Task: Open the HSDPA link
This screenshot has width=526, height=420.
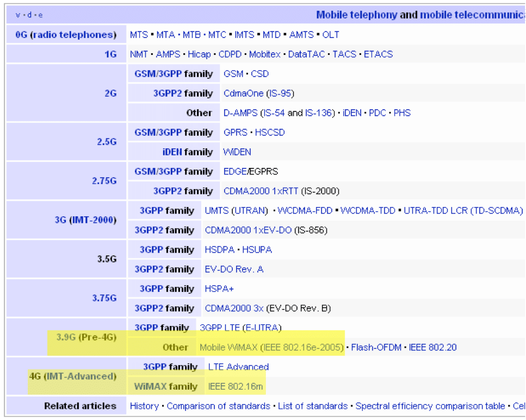Action: [219, 249]
